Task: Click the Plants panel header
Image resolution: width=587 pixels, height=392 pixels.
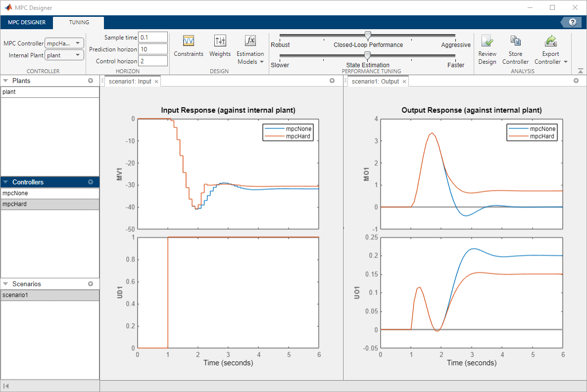Action: click(x=50, y=81)
